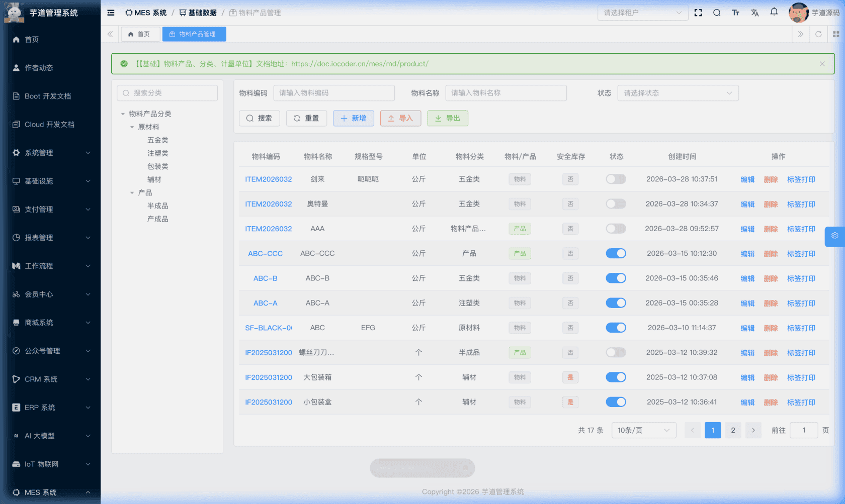Open notifications bell icon
Screen dimensions: 845x504
click(x=774, y=13)
